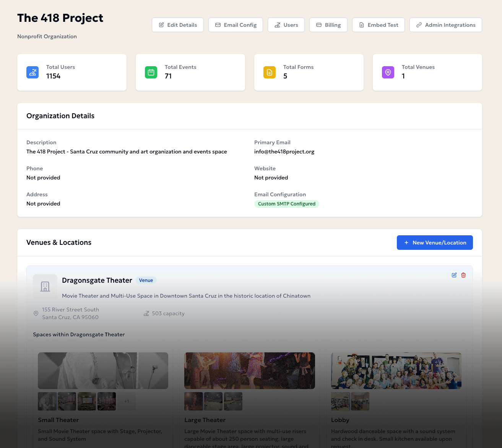Open the Edit Details page

tap(178, 25)
